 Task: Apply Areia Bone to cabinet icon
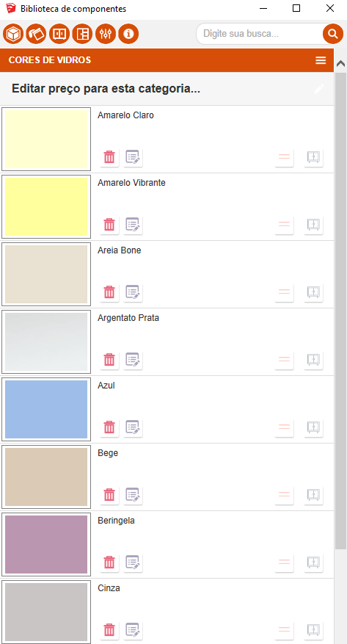pos(313,292)
